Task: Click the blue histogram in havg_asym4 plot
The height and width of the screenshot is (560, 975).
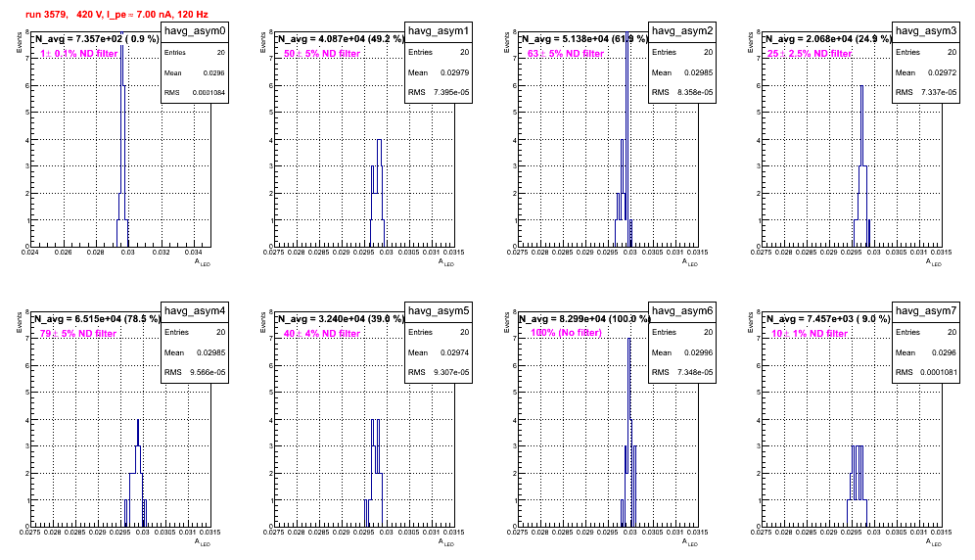Action: tap(135, 474)
